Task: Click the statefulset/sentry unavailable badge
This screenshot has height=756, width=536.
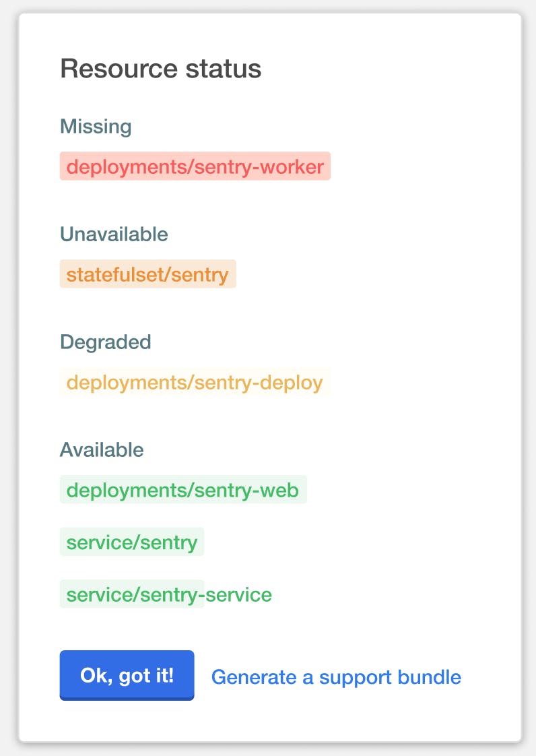Action: (147, 274)
